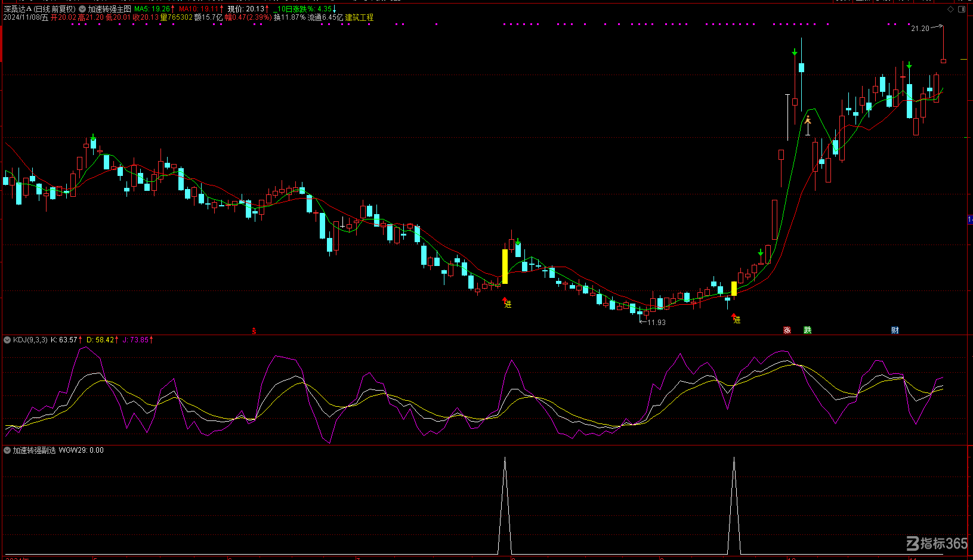Click the 额15.7亿 amount value
The width and height of the screenshot is (973, 560).
(x=208, y=18)
